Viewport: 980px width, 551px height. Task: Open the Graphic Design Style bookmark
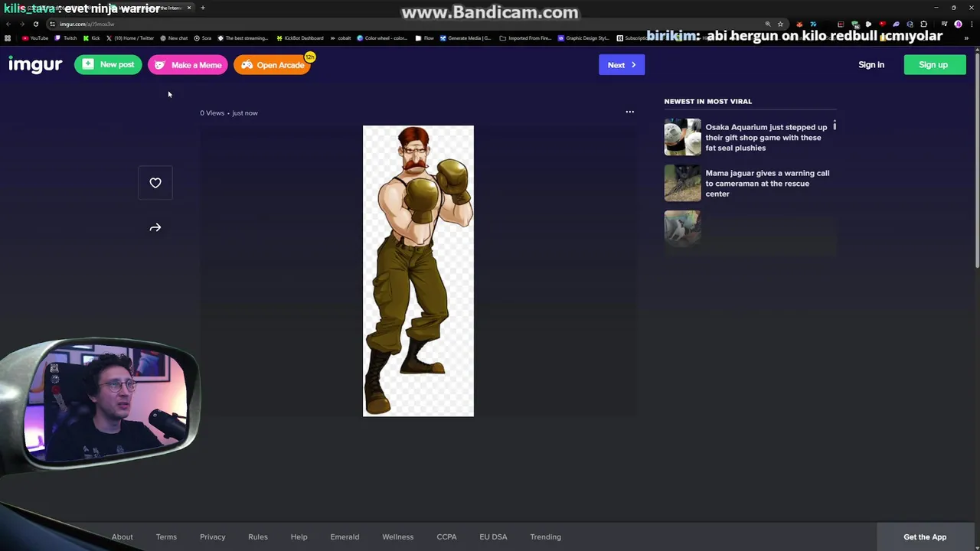coord(584,37)
